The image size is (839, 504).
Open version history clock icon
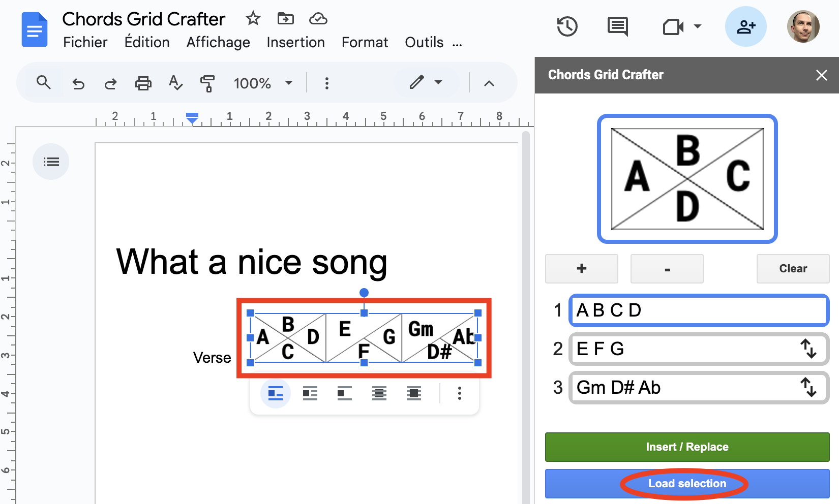pyautogui.click(x=567, y=26)
